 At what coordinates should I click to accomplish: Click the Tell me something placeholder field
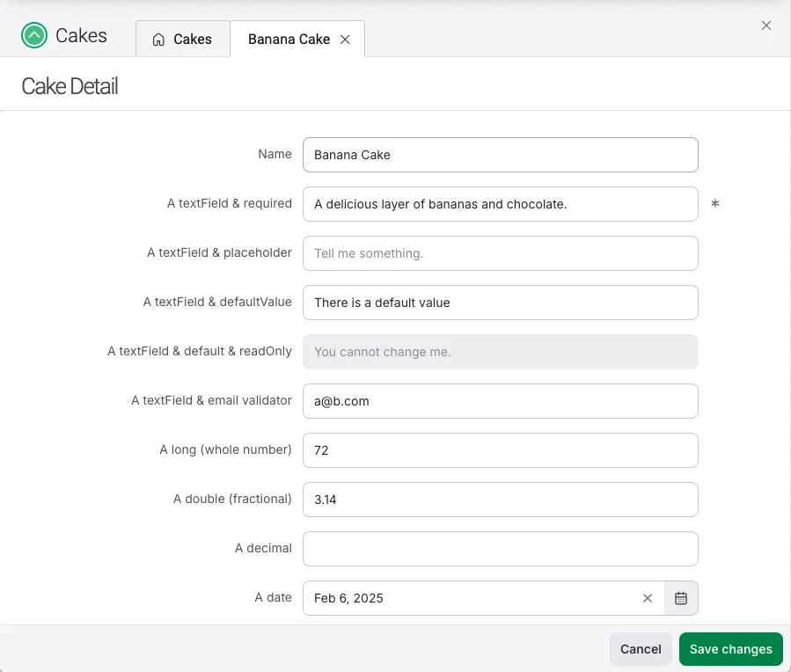pyautogui.click(x=500, y=253)
